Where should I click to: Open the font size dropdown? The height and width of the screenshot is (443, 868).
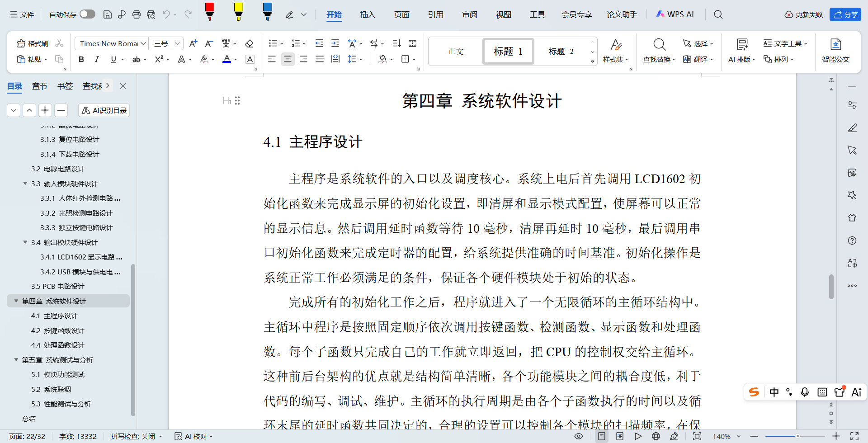(177, 43)
